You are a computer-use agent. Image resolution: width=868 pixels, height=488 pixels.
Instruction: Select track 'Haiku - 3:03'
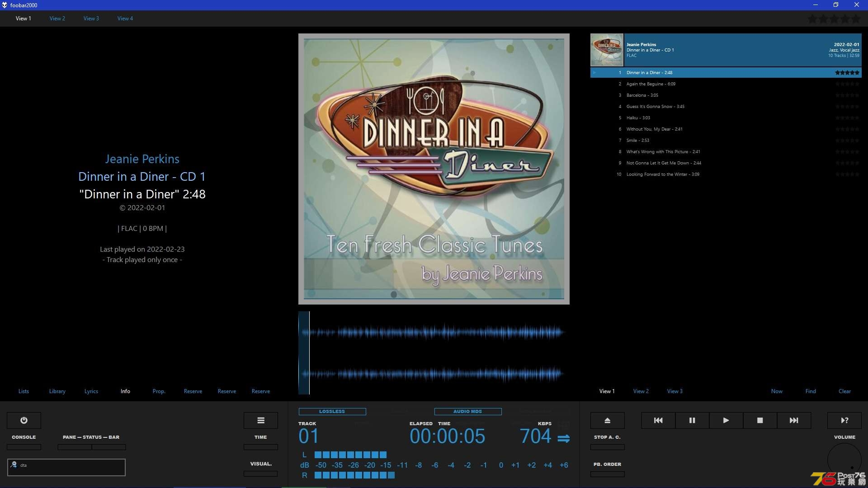[x=726, y=118]
